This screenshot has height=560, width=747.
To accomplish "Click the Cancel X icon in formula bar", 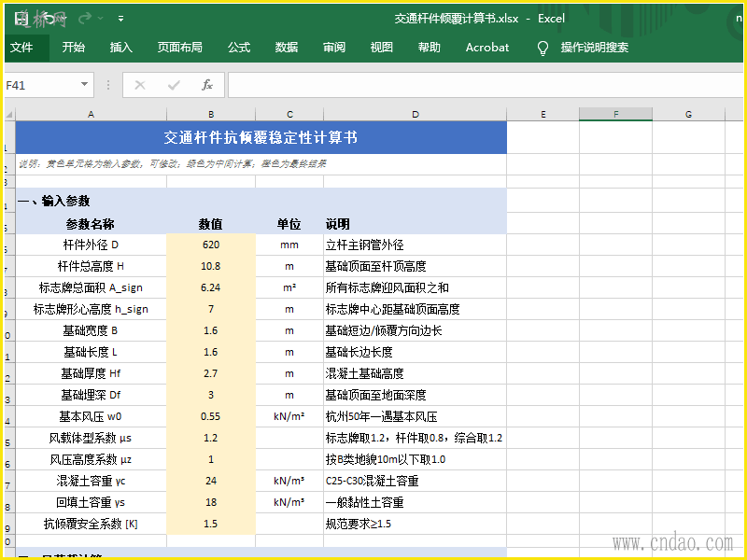I will coord(140,85).
